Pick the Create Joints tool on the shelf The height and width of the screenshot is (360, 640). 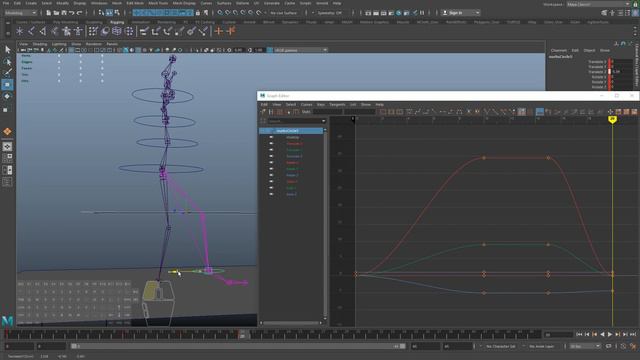click(x=31, y=31)
